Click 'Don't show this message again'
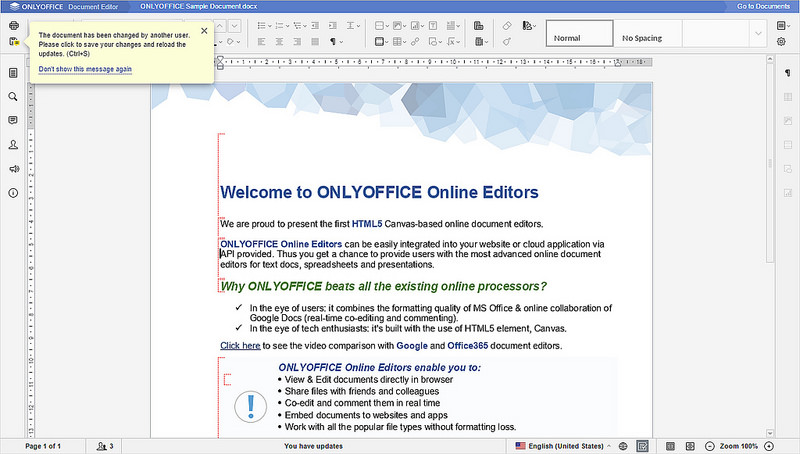Viewport: 800px width, 454px height. 85,69
